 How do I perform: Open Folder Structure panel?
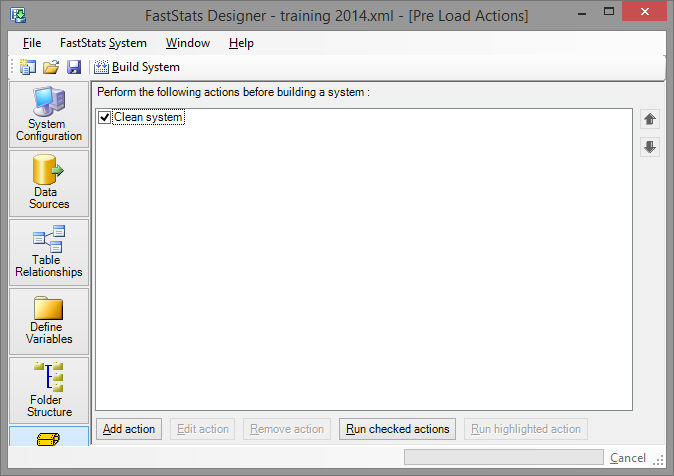(49, 390)
